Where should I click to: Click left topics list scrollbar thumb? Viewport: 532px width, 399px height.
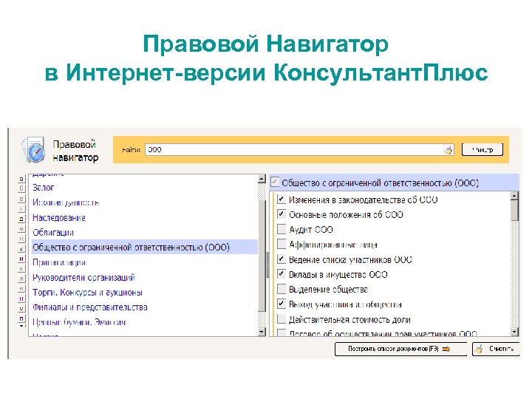click(x=262, y=256)
